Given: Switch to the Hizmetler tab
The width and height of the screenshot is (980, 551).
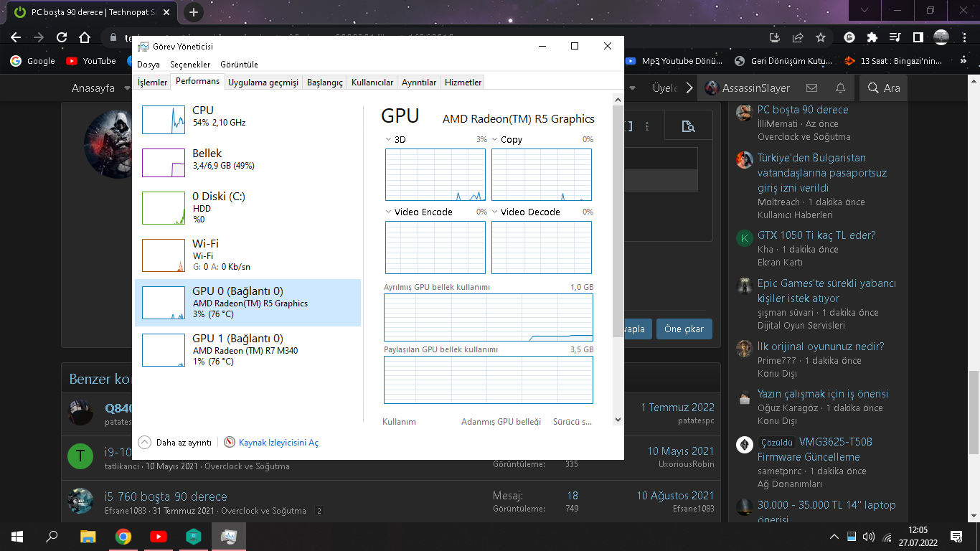Looking at the screenshot, I should 463,83.
